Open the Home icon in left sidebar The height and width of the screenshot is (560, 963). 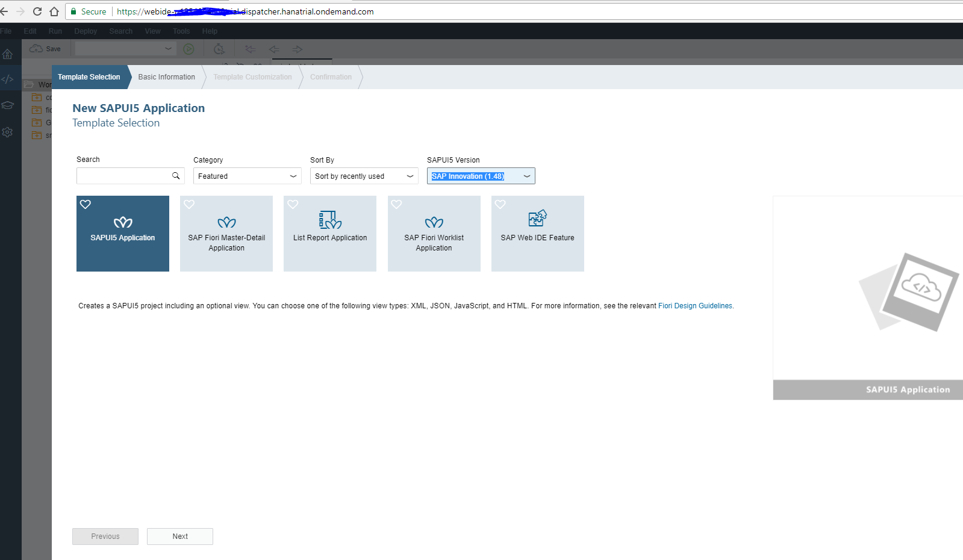coord(7,54)
